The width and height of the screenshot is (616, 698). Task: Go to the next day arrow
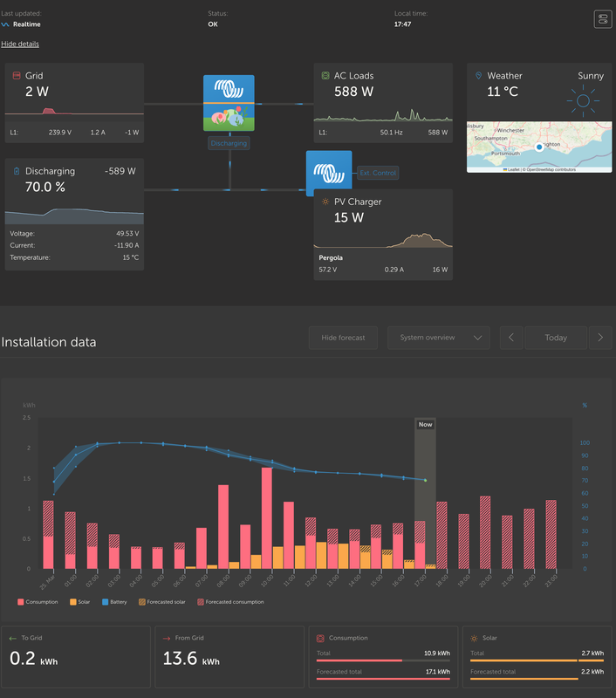tap(600, 338)
